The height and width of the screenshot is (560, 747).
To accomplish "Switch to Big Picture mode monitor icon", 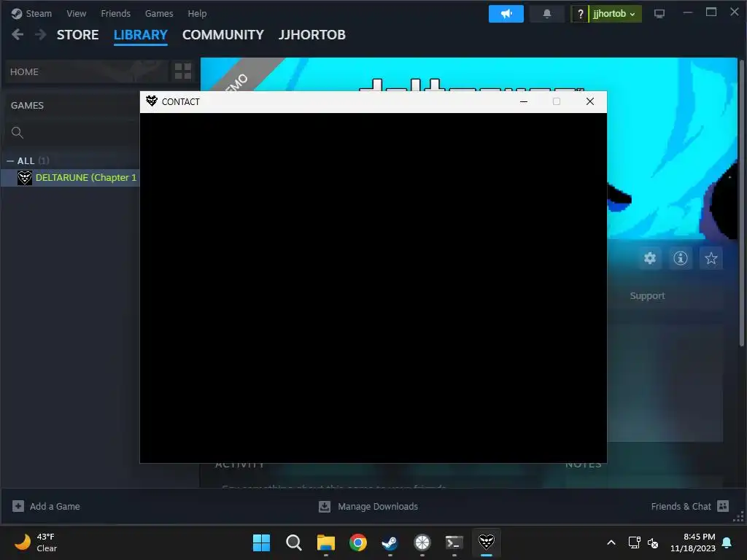I will 659,14.
